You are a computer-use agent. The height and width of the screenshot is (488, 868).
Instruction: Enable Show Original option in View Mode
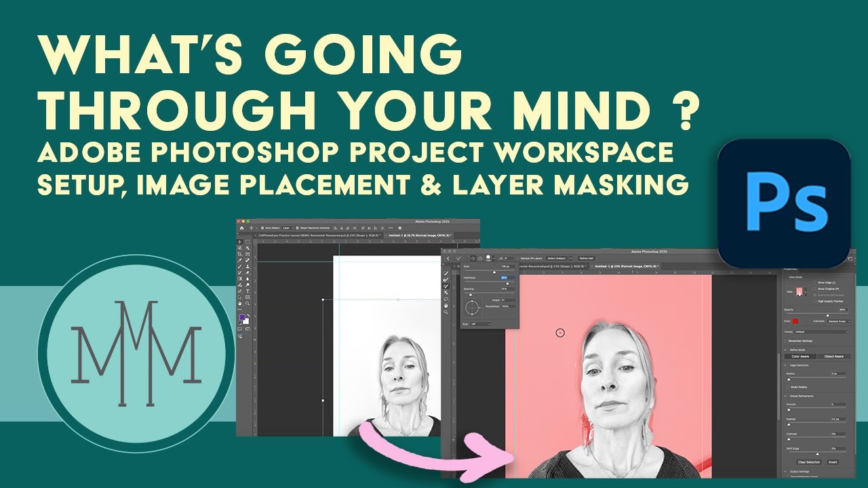coord(814,289)
